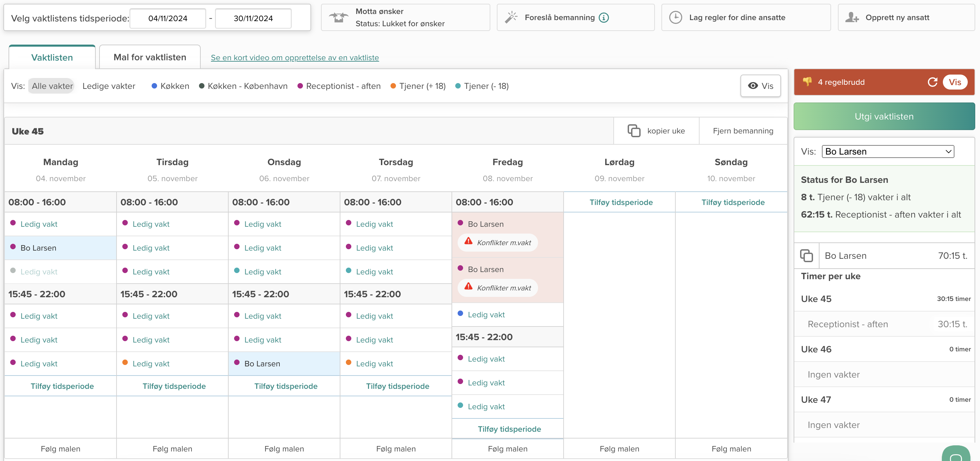Toggle the eye Vis visibility button
This screenshot has width=980, height=461.
760,86
